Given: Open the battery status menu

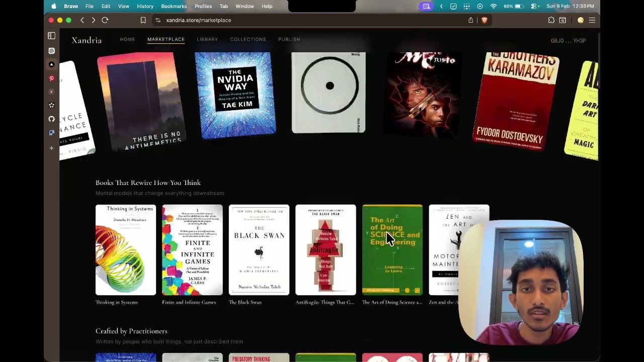Looking at the screenshot, I should pos(514,7).
